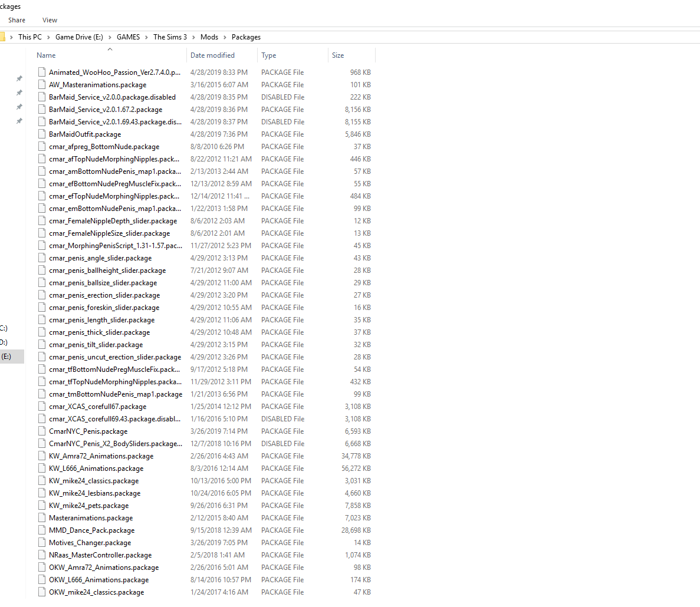Image resolution: width=700 pixels, height=607 pixels.
Task: Click the date 1/24/2017 4:16 AM
Action: click(x=219, y=592)
